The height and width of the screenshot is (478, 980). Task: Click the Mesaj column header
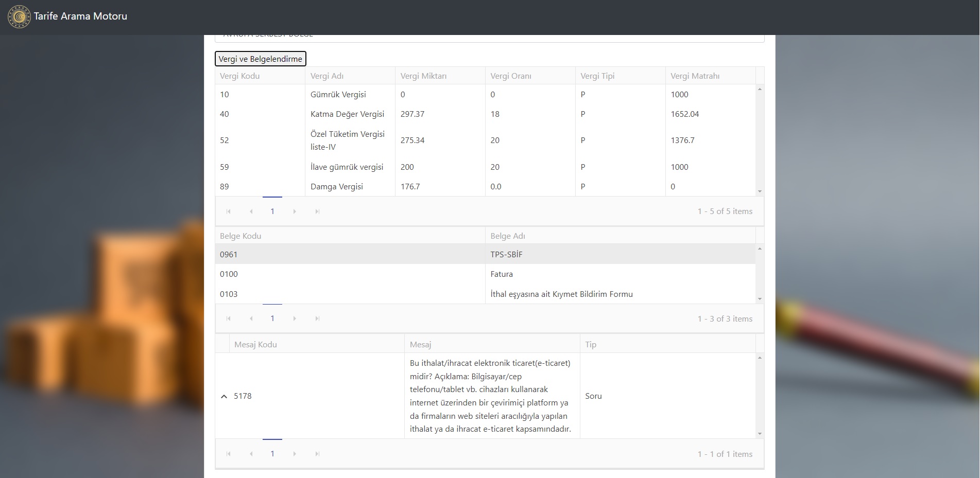pyautogui.click(x=492, y=345)
